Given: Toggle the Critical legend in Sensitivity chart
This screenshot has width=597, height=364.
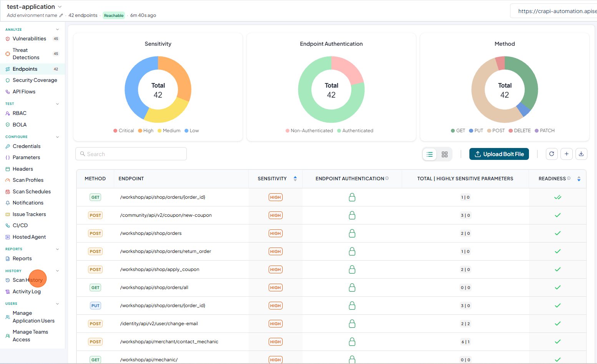Looking at the screenshot, I should tap(124, 131).
